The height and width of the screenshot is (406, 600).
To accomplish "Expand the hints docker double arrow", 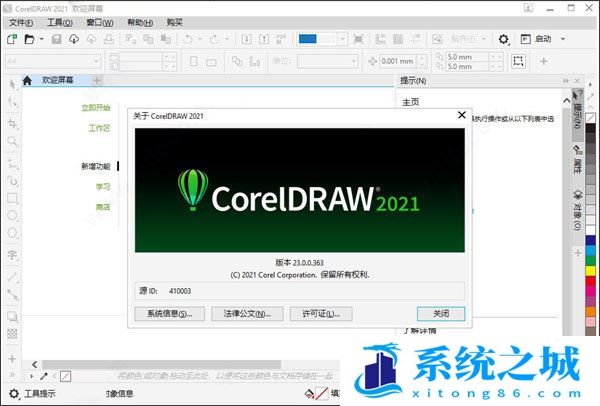I will (566, 81).
